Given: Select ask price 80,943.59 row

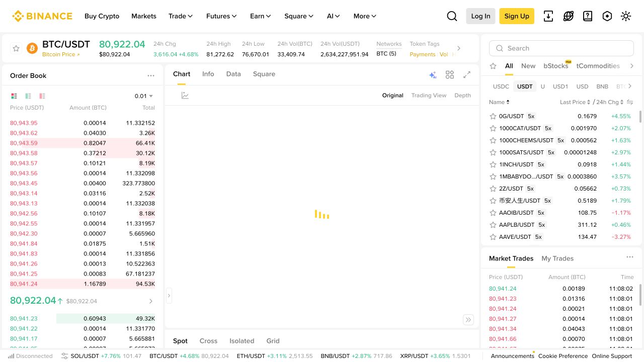Looking at the screenshot, I should [83, 143].
